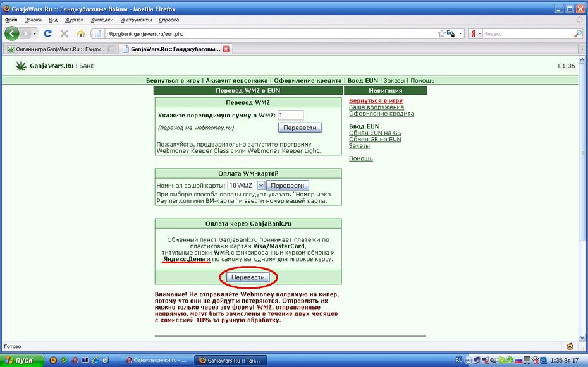Launch the Internet Explorer quick launch icon
Viewport: 588px width, 367px height.
coord(95,360)
